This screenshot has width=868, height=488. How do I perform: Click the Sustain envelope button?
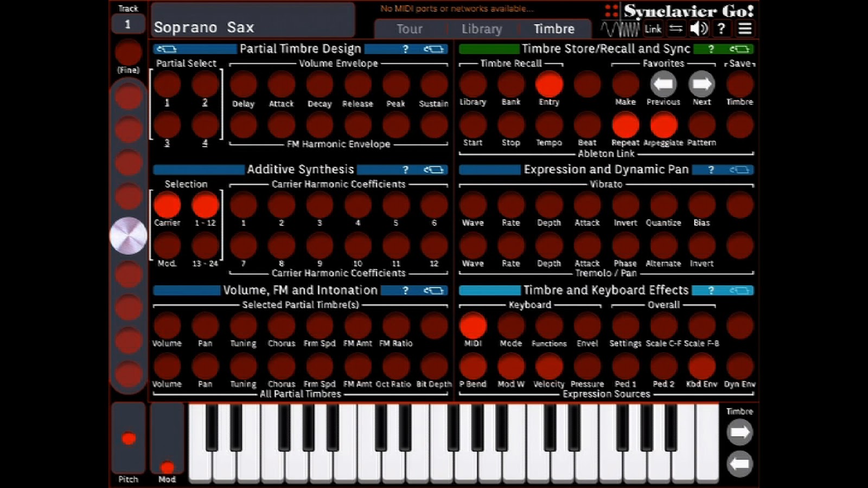[x=434, y=84]
